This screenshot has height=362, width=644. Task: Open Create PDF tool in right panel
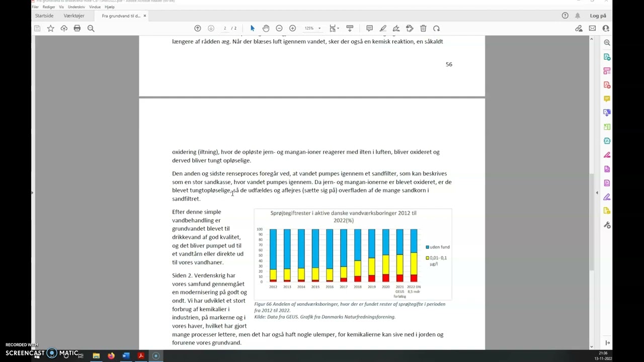point(607,85)
